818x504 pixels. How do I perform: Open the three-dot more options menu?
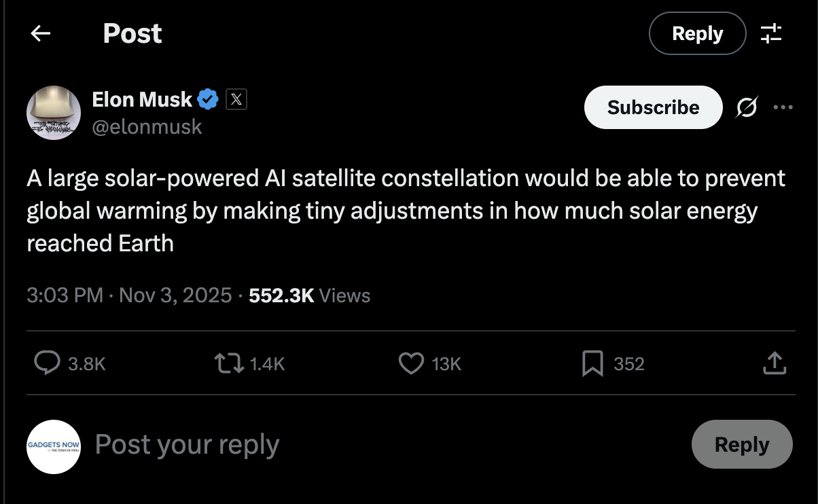pos(783,107)
